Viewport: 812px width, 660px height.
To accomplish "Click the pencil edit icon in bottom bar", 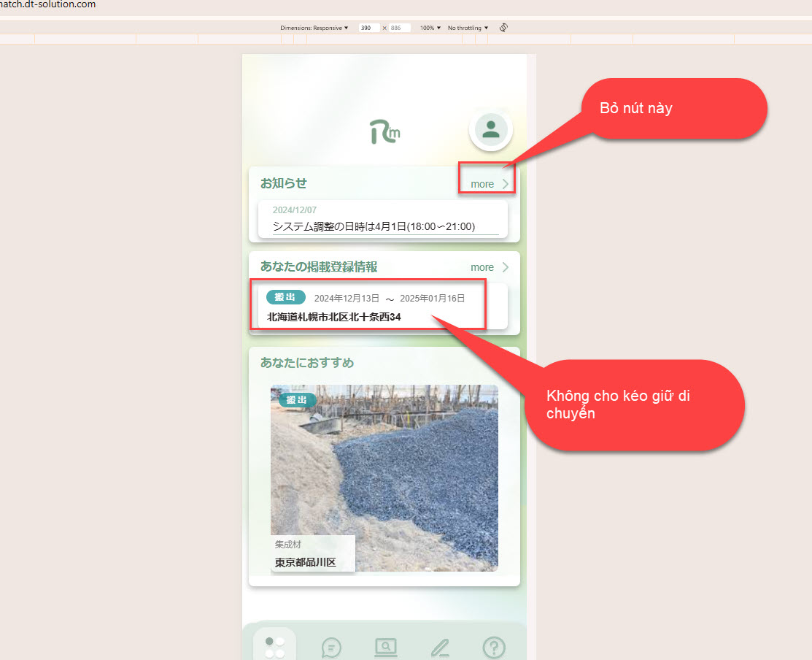I will coord(439,647).
